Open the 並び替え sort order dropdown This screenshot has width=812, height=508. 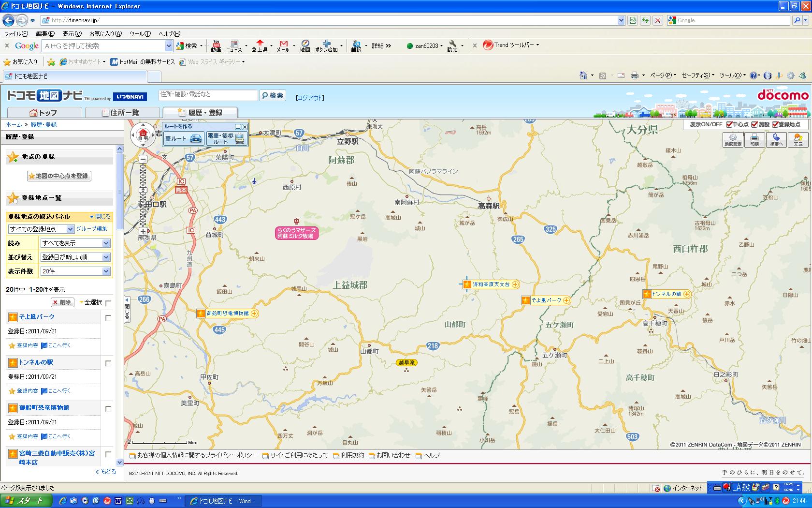[75, 257]
